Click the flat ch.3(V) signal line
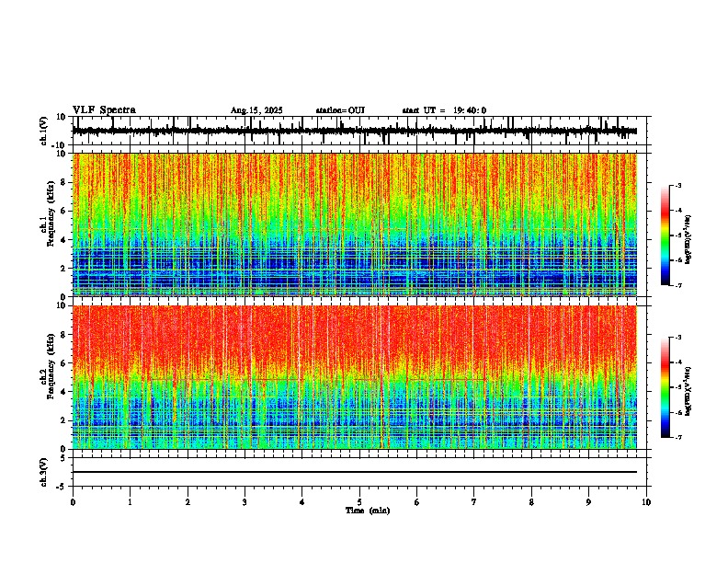The height and width of the screenshot is (563, 728). pyautogui.click(x=355, y=472)
